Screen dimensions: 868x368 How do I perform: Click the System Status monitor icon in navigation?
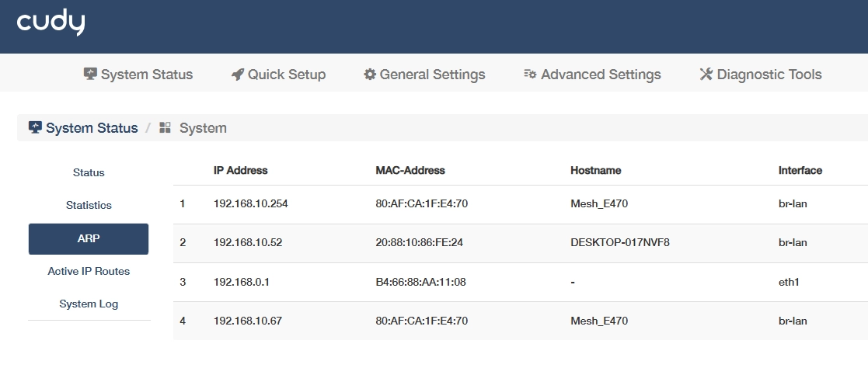click(91, 75)
